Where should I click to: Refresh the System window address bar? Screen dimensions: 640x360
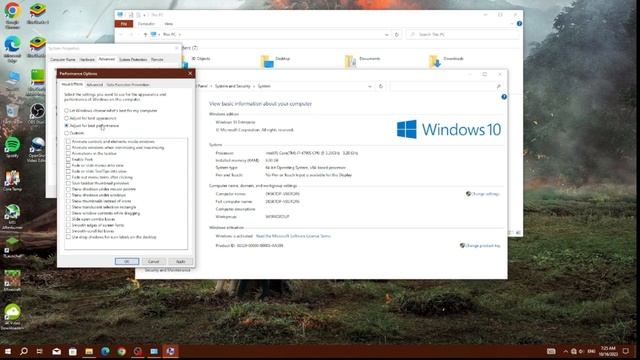pyautogui.click(x=380, y=87)
